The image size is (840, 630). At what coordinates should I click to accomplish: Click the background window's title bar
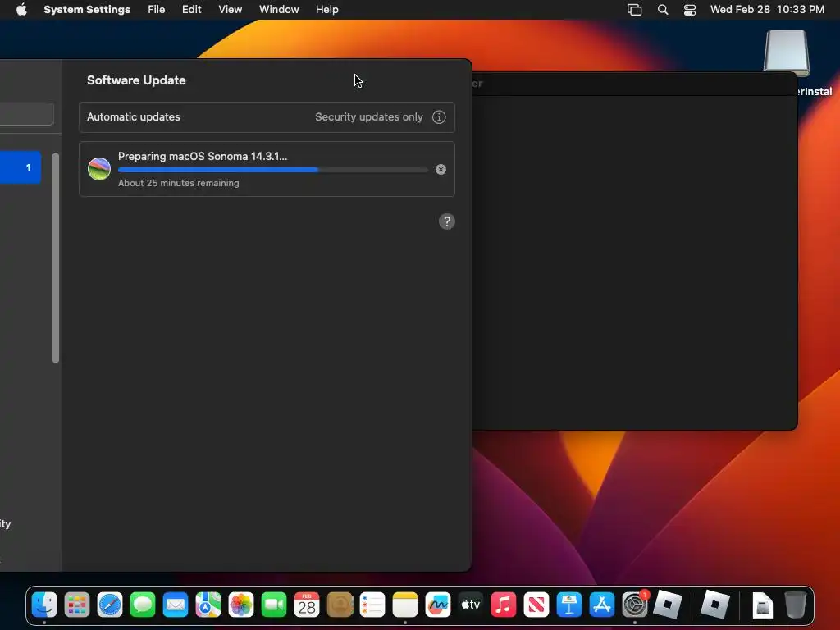635,84
